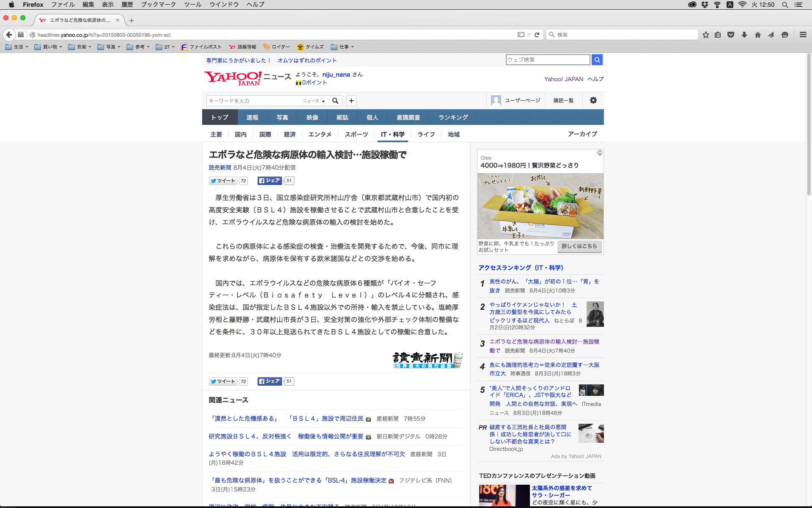Select the 経済 category tab
This screenshot has width=812, height=508.
pyautogui.click(x=290, y=134)
